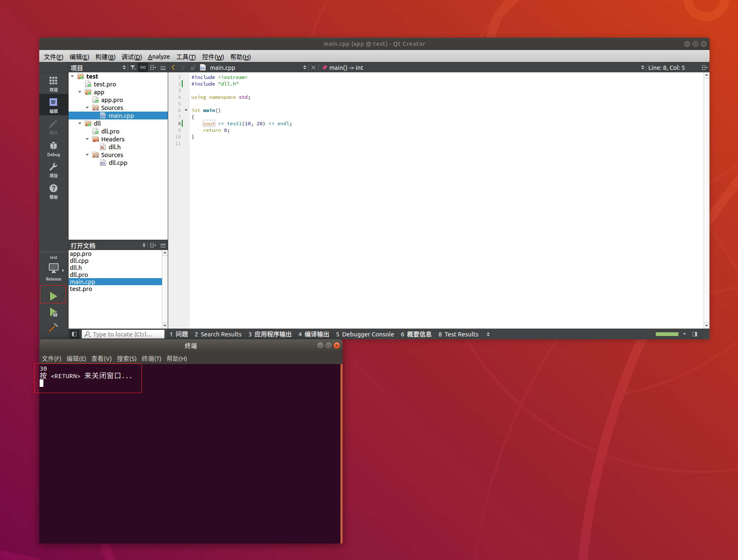This screenshot has height=560, width=738.
Task: Open the Welcome (欢迎) mode
Action: (x=53, y=84)
